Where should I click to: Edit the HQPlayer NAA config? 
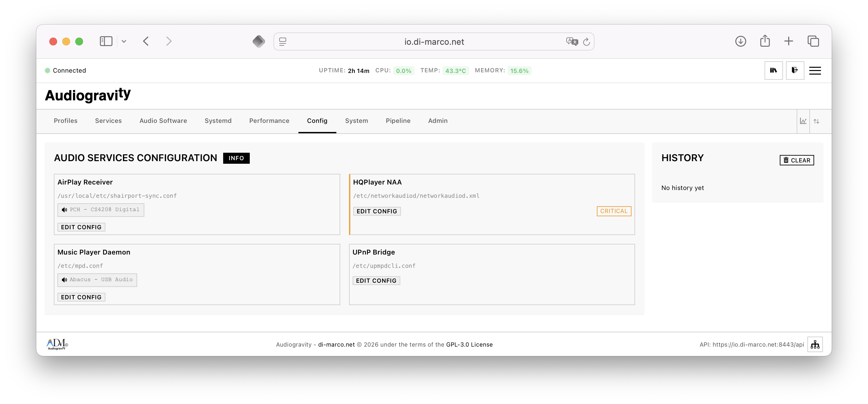click(x=377, y=211)
